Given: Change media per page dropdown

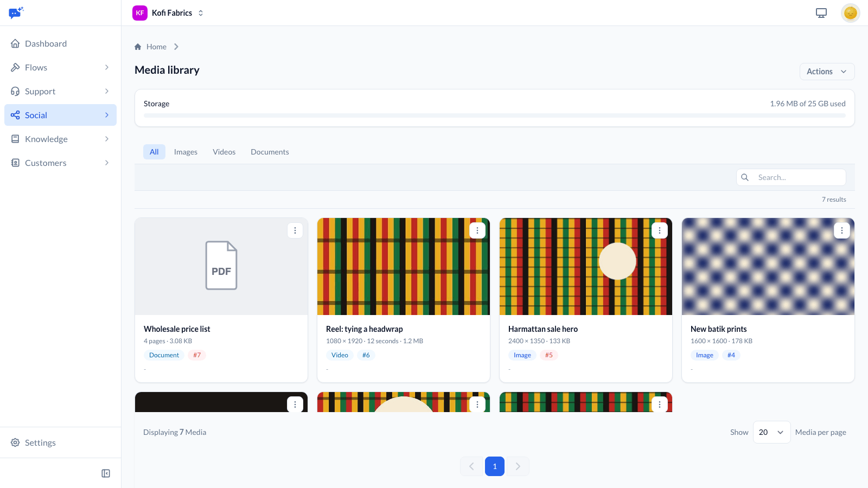Looking at the screenshot, I should pyautogui.click(x=771, y=432).
